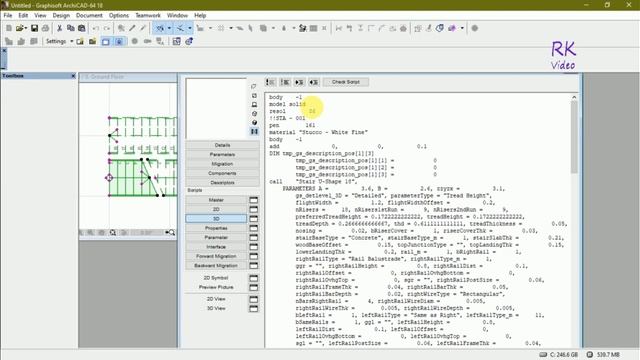Click the Parameters button under Details
This screenshot has height=360, width=640.
222,155
